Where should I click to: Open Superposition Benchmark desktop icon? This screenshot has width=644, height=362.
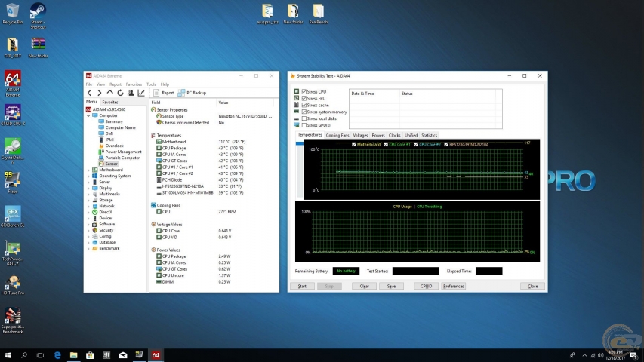tap(12, 320)
